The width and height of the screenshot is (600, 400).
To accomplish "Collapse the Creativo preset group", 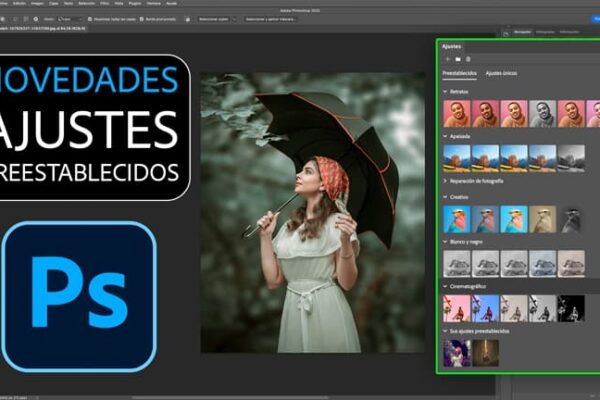I will 445,197.
